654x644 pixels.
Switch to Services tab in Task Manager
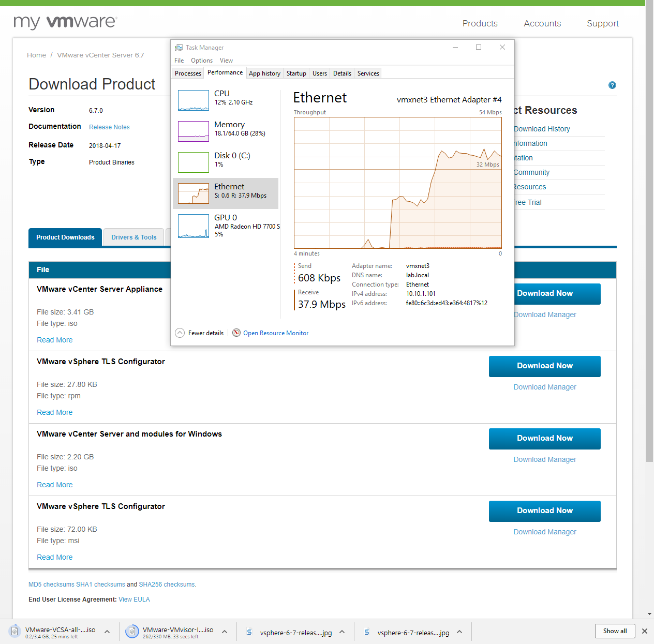tap(368, 73)
